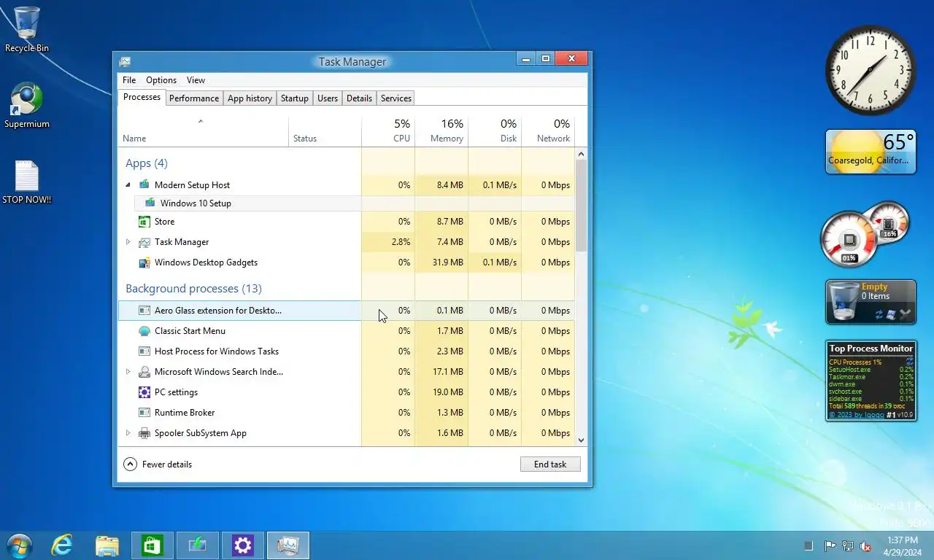Sort by the Status column header

325,131
